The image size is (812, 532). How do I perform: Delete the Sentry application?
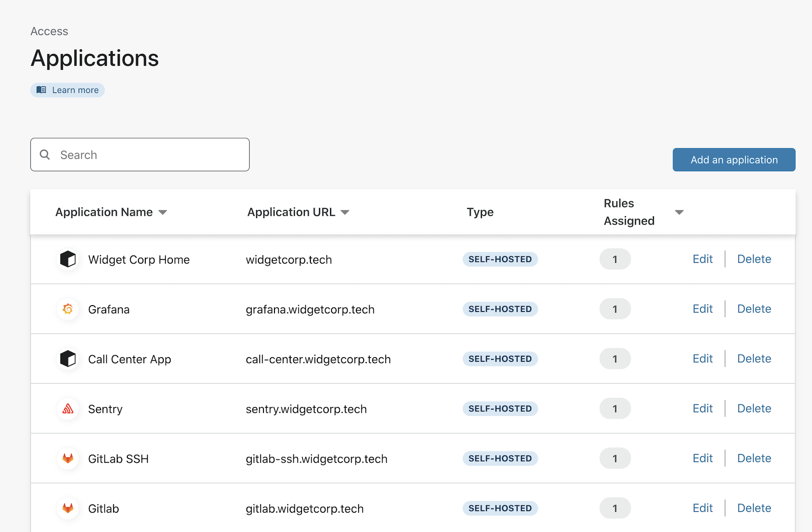pos(754,408)
